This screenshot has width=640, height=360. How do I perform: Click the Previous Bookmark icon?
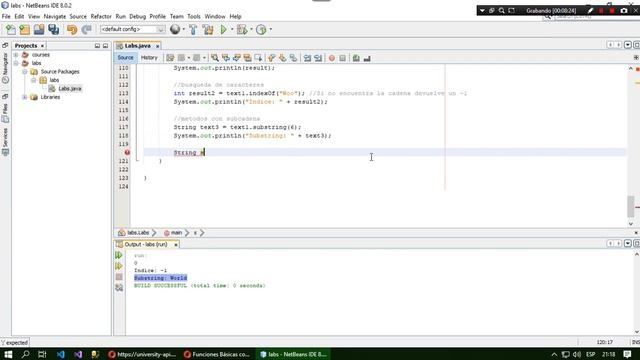(x=271, y=58)
